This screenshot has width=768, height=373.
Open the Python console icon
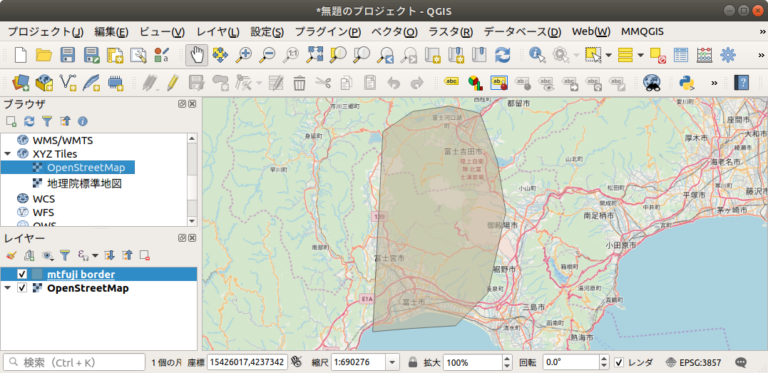tap(687, 82)
